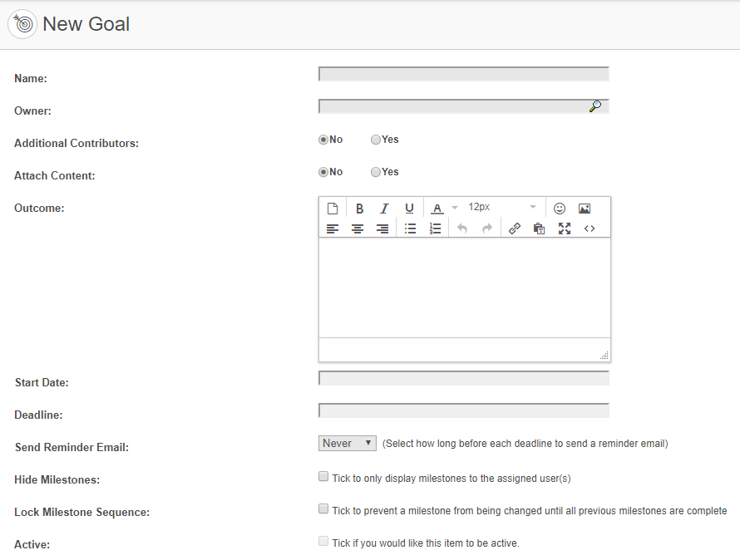The image size is (740, 560).
Task: Toggle Italic text in Outcome editor
Action: click(x=384, y=208)
